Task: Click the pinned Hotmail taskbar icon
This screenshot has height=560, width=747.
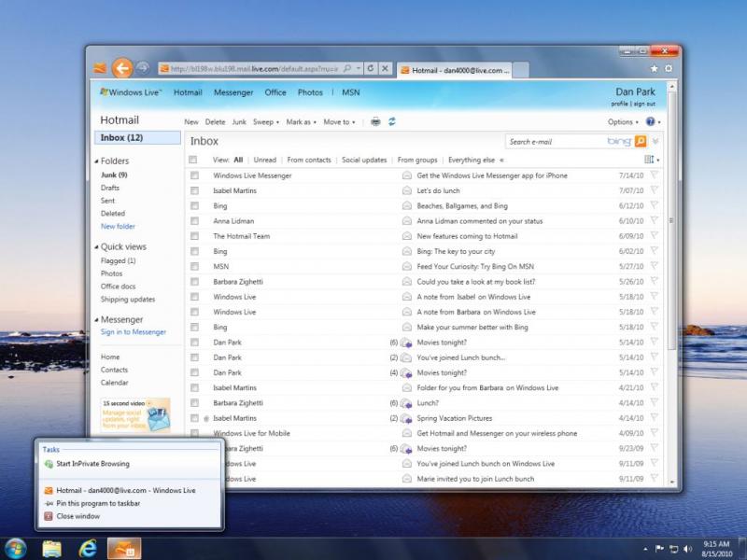Action: point(124,549)
